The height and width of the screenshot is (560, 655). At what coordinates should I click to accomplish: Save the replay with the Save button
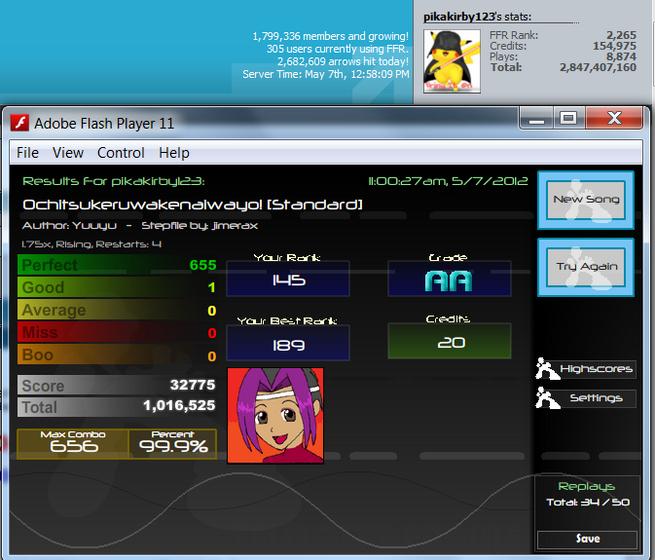587,539
